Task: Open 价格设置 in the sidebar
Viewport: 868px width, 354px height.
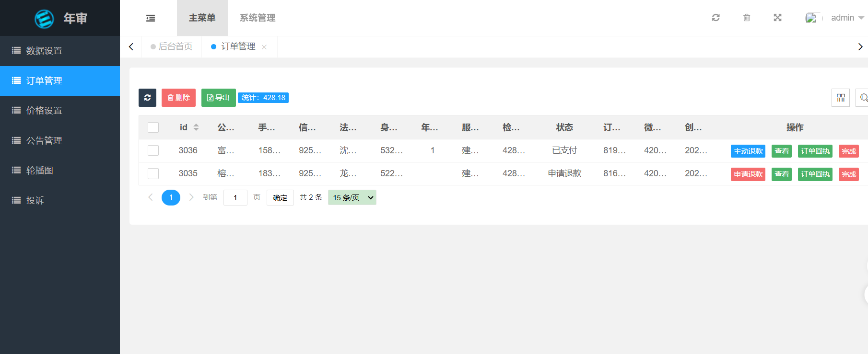Action: [44, 111]
